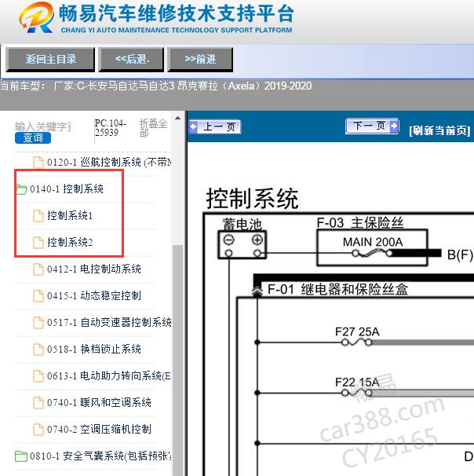Click 刷新当前页 refresh link
The width and height of the screenshot is (474, 476).
[439, 130]
